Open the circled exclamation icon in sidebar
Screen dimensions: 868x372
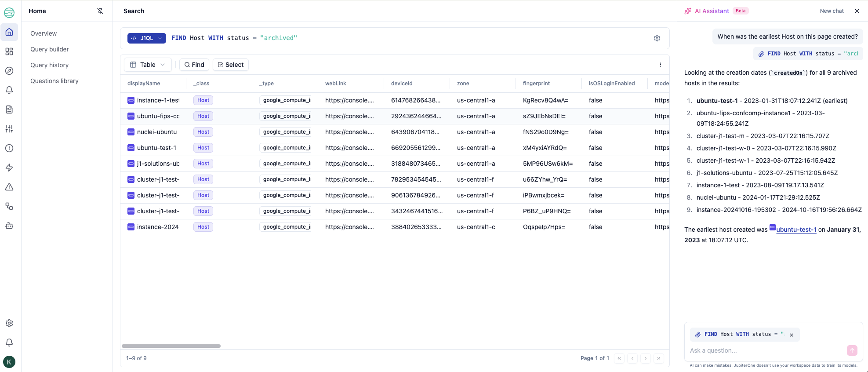pyautogui.click(x=9, y=148)
